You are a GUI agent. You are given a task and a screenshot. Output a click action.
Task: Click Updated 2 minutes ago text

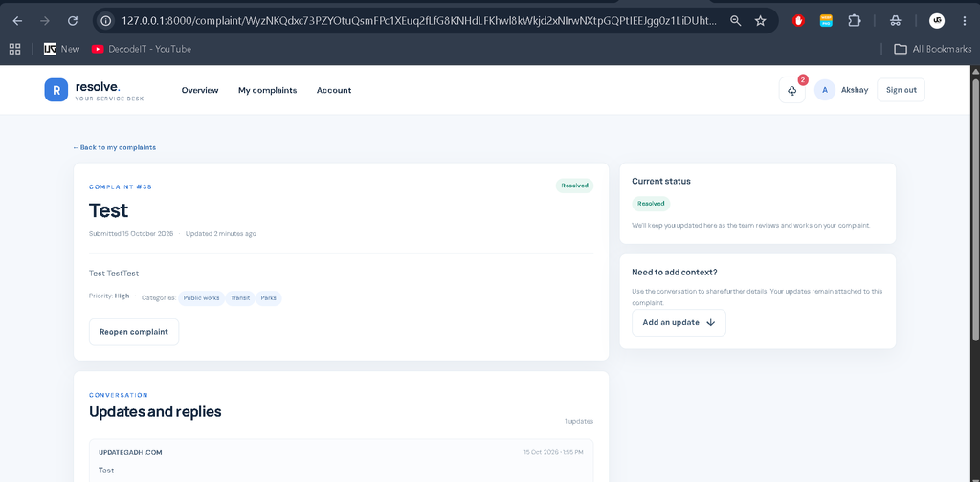[x=221, y=234]
